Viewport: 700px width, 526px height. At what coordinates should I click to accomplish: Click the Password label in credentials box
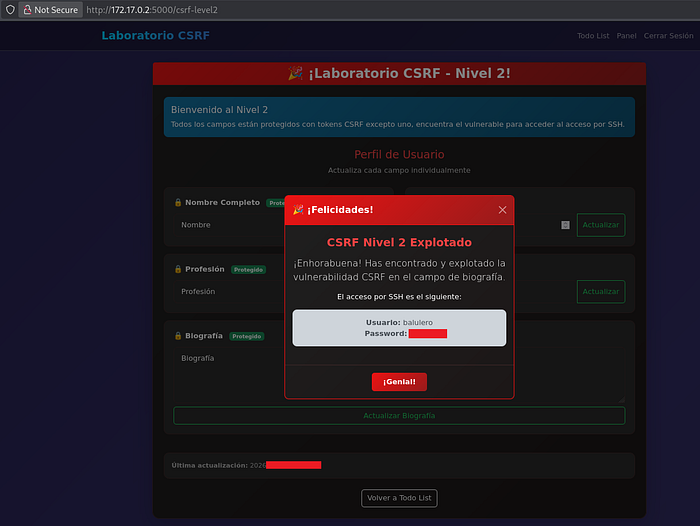coord(386,334)
